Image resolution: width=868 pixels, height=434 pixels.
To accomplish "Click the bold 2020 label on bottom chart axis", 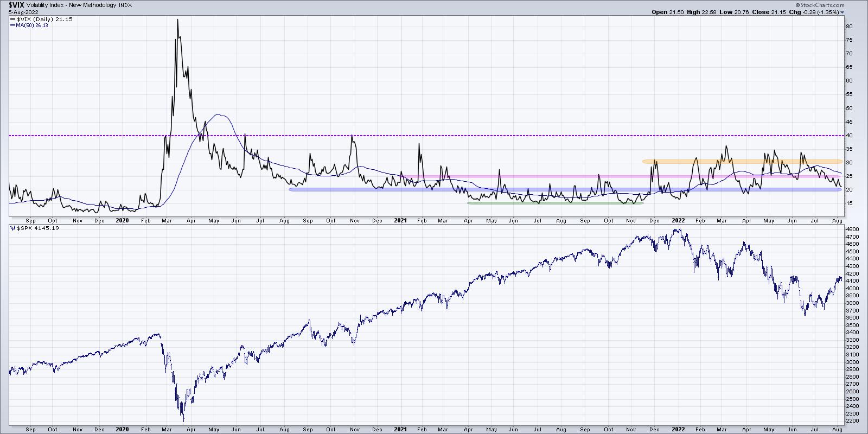I will tap(122, 429).
